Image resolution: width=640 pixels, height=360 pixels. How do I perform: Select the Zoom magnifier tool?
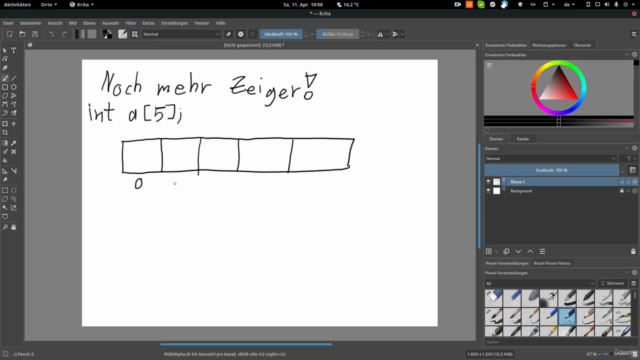point(5,227)
